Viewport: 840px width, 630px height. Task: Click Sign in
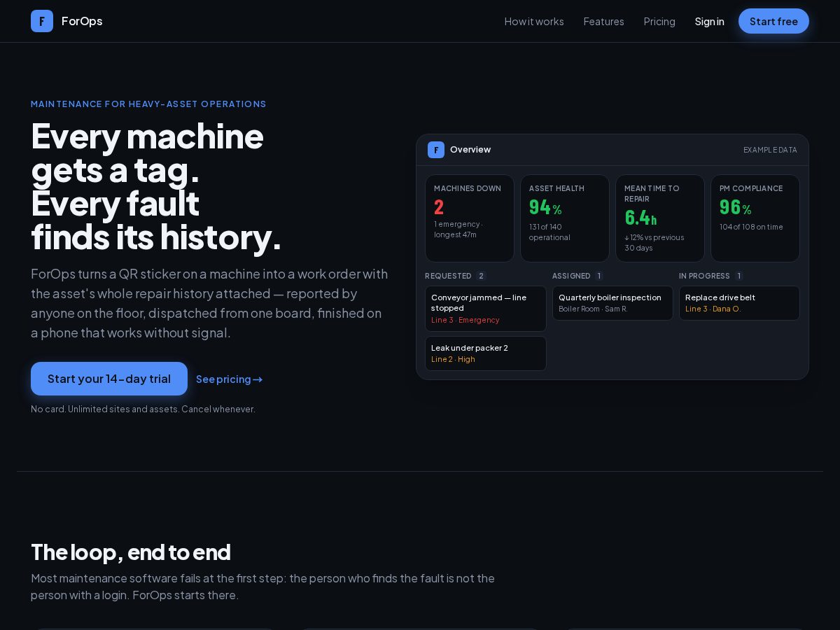click(x=709, y=21)
